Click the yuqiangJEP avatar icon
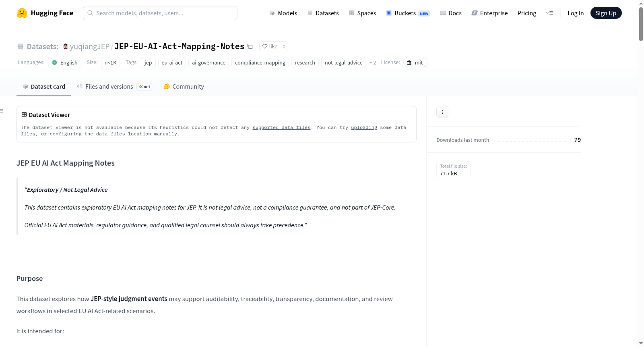This screenshot has height=347, width=644. (x=66, y=46)
